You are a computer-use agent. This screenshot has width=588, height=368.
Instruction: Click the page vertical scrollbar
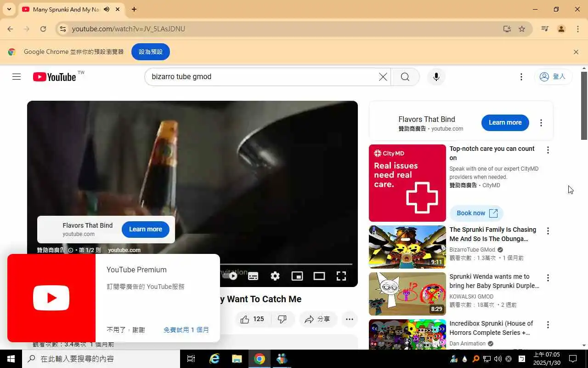point(584,106)
